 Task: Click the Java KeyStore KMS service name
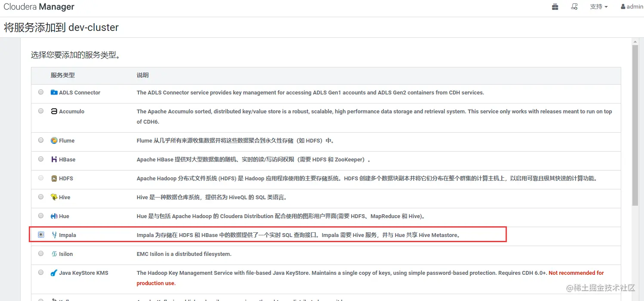[x=84, y=273]
